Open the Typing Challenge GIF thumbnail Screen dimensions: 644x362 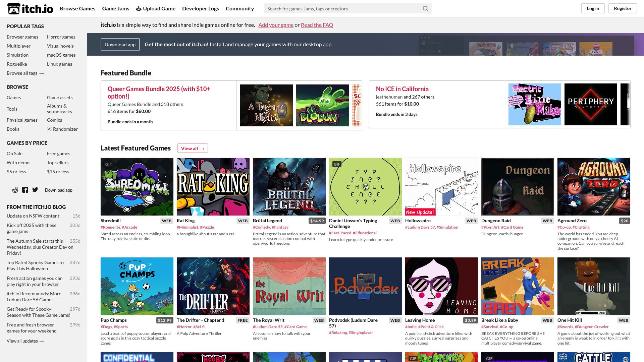365,187
